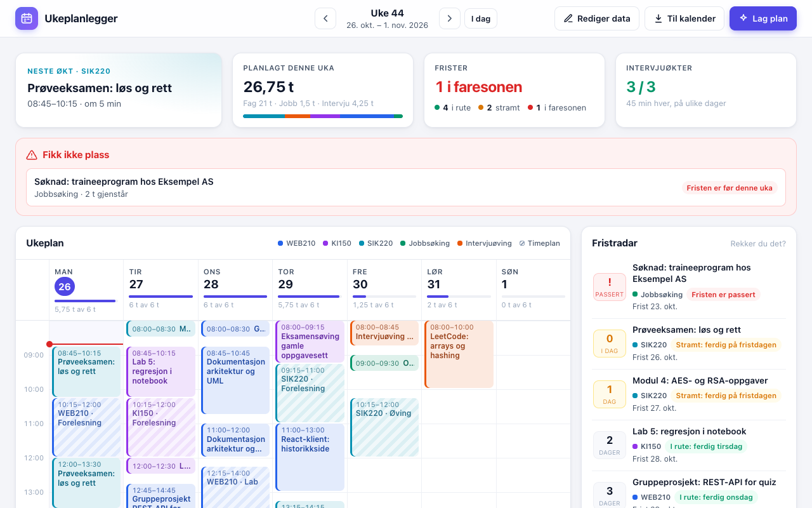Click the planned hours color progress bar
The image size is (812, 508).
coord(323,116)
